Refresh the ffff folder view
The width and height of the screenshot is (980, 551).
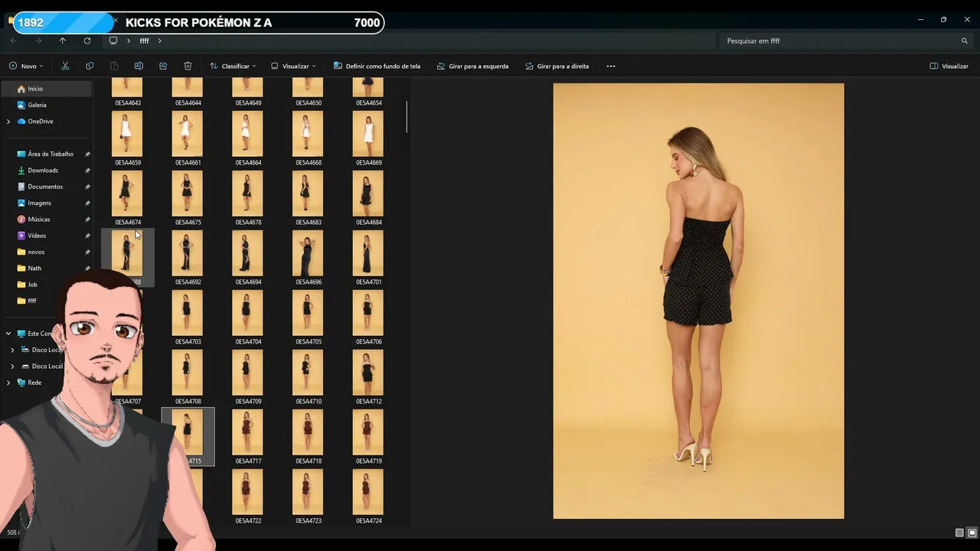(x=87, y=41)
